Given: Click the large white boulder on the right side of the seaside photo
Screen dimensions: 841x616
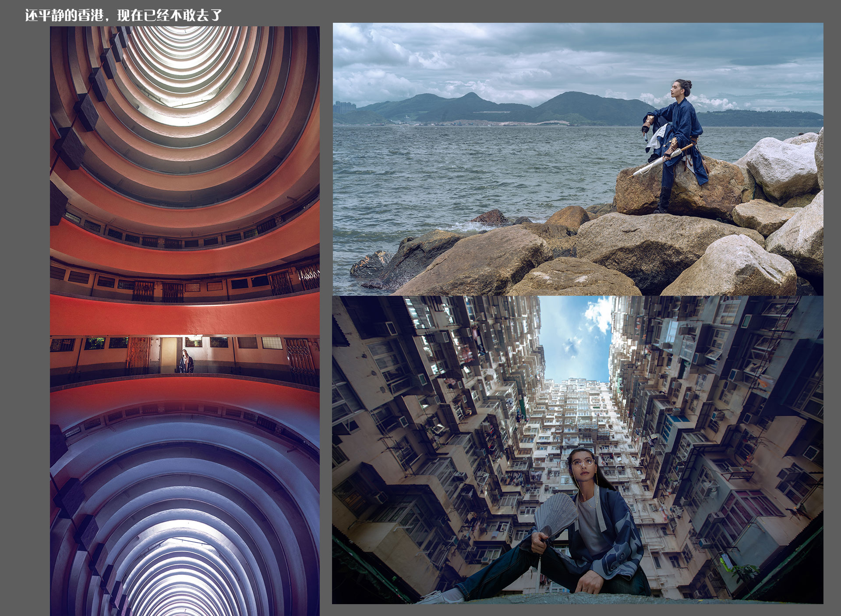Looking at the screenshot, I should (x=782, y=169).
